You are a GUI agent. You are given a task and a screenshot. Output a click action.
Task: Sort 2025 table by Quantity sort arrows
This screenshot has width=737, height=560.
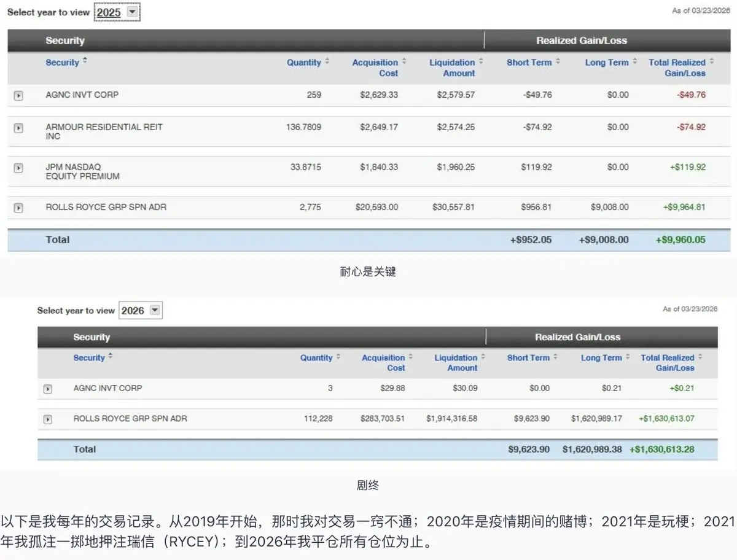click(x=327, y=61)
